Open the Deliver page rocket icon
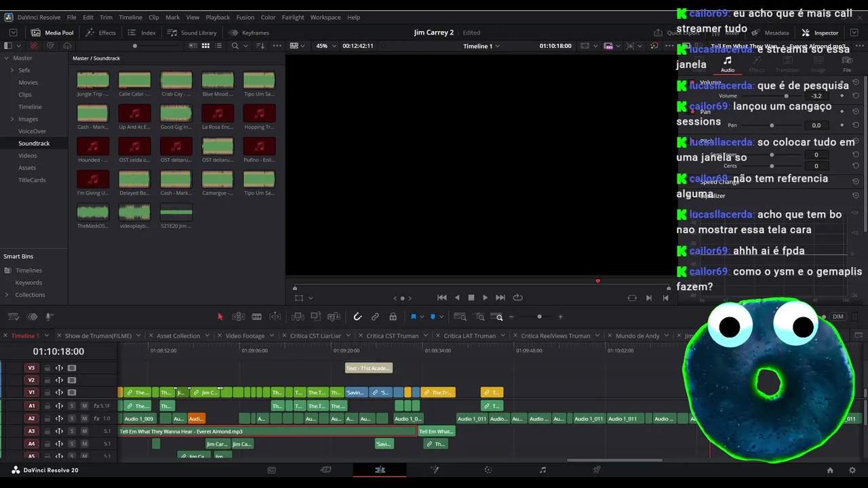The height and width of the screenshot is (488, 868). pos(597,470)
